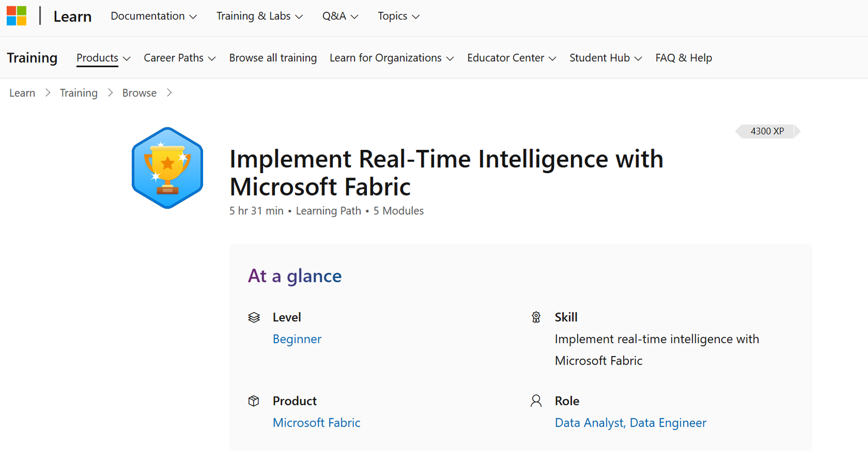This screenshot has height=463, width=868.
Task: Click the 'Learning Path' text
Action: pyautogui.click(x=328, y=211)
